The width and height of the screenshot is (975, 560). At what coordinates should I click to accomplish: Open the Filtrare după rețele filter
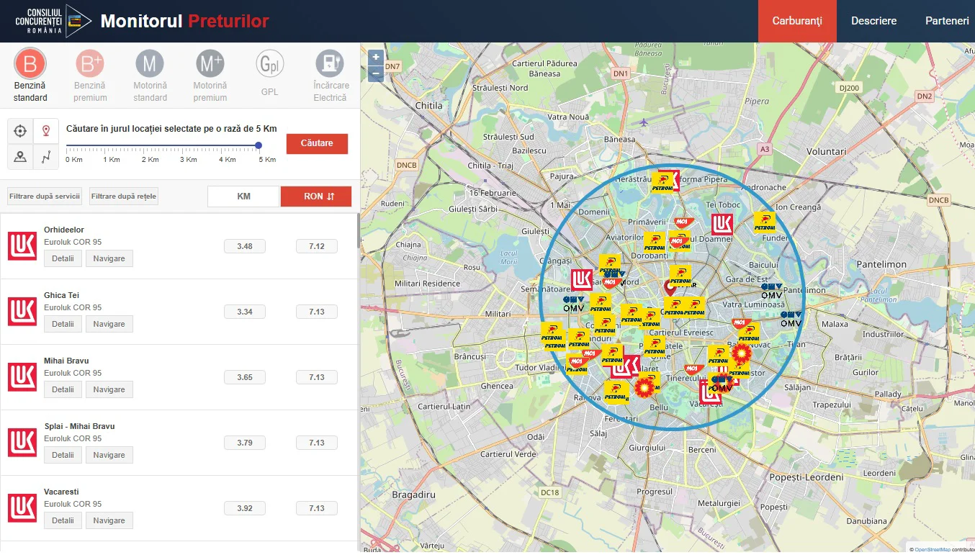pos(124,197)
